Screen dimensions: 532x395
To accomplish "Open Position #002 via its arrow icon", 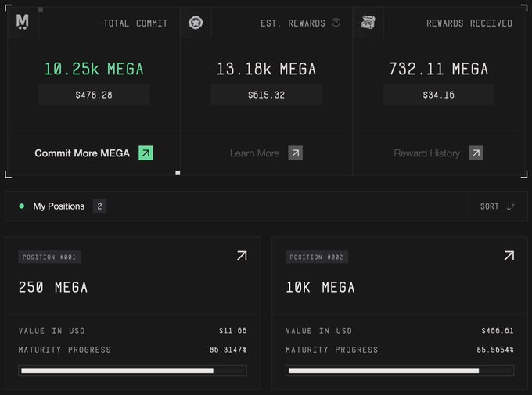I will pos(509,256).
